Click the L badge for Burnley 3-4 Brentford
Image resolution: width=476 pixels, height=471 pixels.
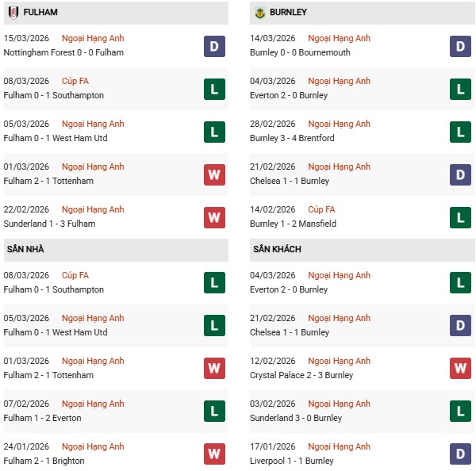click(460, 132)
